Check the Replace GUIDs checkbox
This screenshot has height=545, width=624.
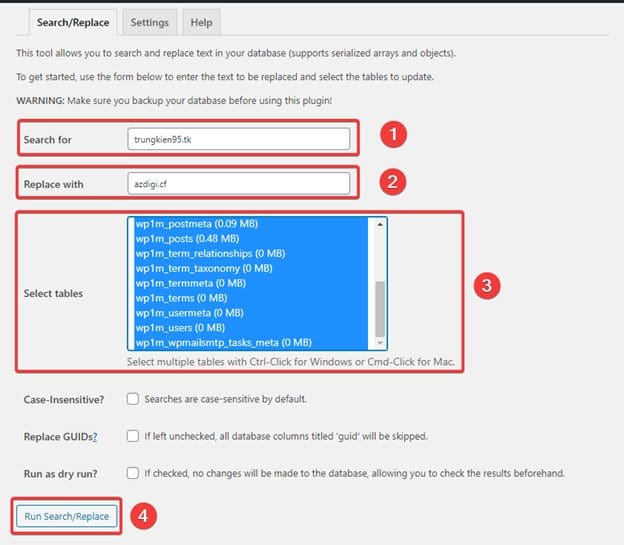(x=133, y=436)
